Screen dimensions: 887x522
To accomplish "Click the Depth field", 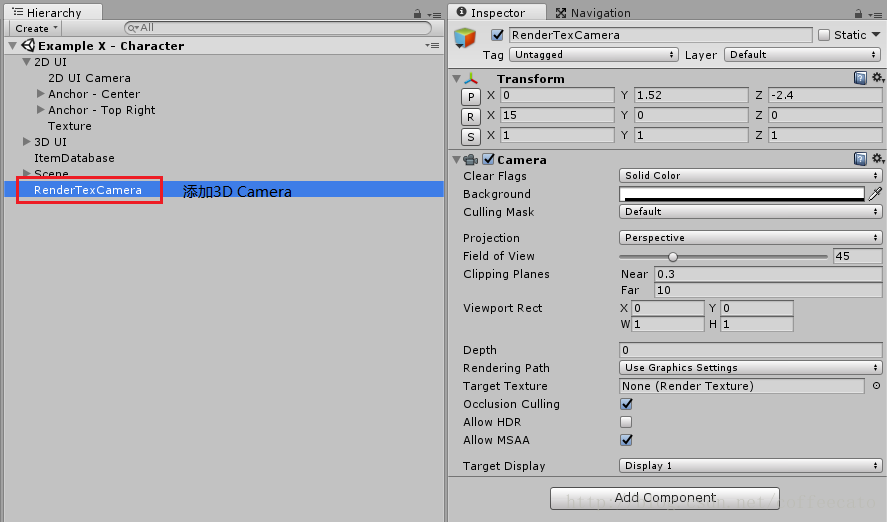I will click(750, 350).
